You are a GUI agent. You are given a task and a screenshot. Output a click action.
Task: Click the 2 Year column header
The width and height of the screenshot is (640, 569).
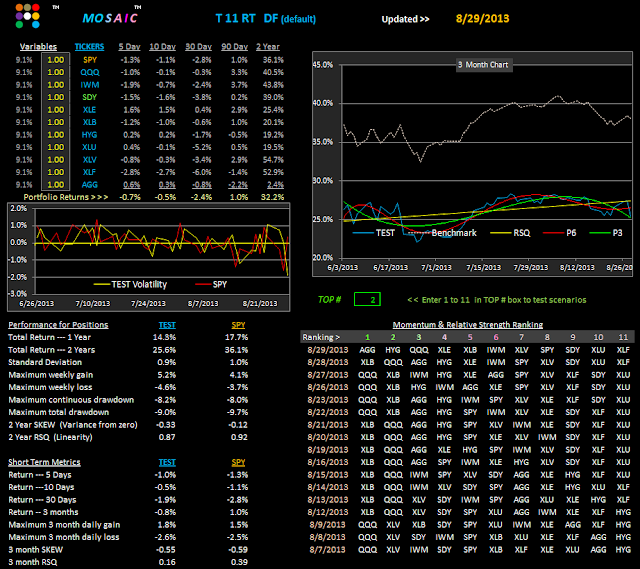tap(268, 47)
